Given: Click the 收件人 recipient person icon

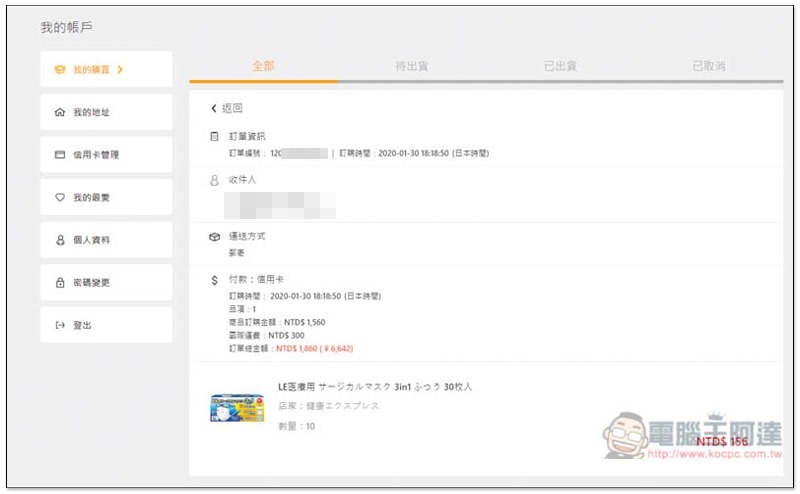Looking at the screenshot, I should click(214, 181).
